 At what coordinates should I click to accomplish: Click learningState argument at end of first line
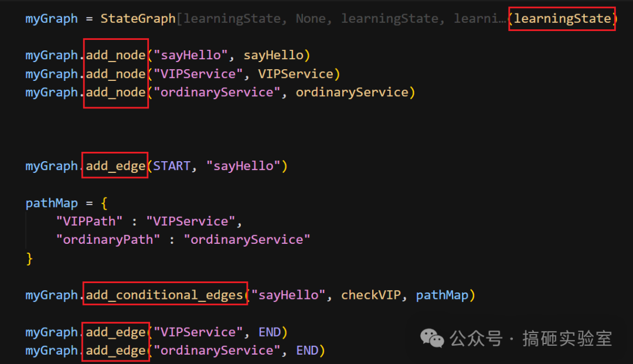tap(562, 19)
